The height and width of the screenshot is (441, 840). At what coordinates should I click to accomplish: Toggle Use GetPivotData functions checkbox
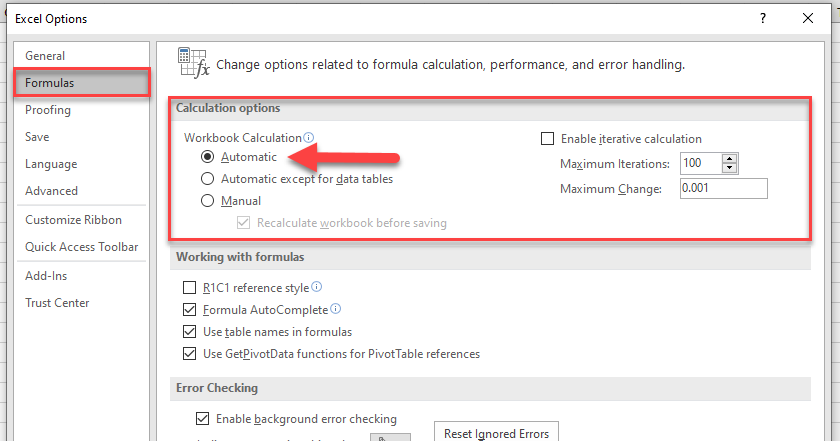190,354
